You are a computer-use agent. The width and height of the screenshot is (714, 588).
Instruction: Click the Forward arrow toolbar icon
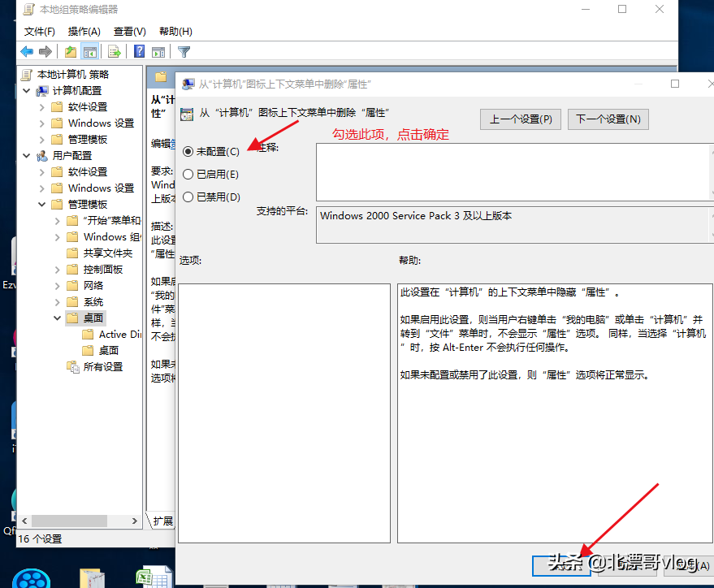(x=45, y=52)
